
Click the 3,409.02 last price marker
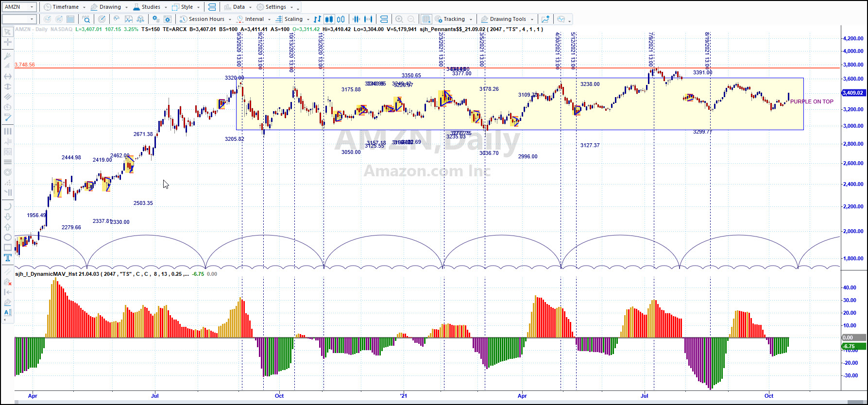(x=854, y=93)
